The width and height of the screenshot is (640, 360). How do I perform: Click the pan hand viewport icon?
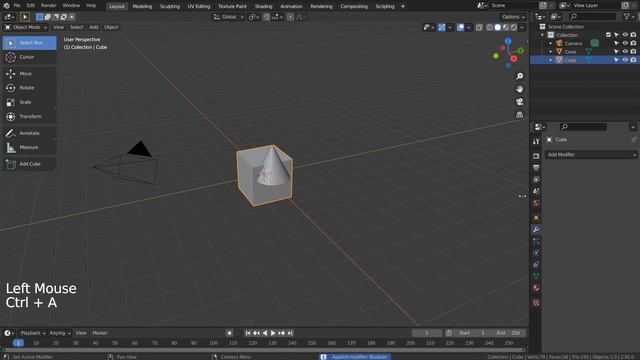(519, 89)
